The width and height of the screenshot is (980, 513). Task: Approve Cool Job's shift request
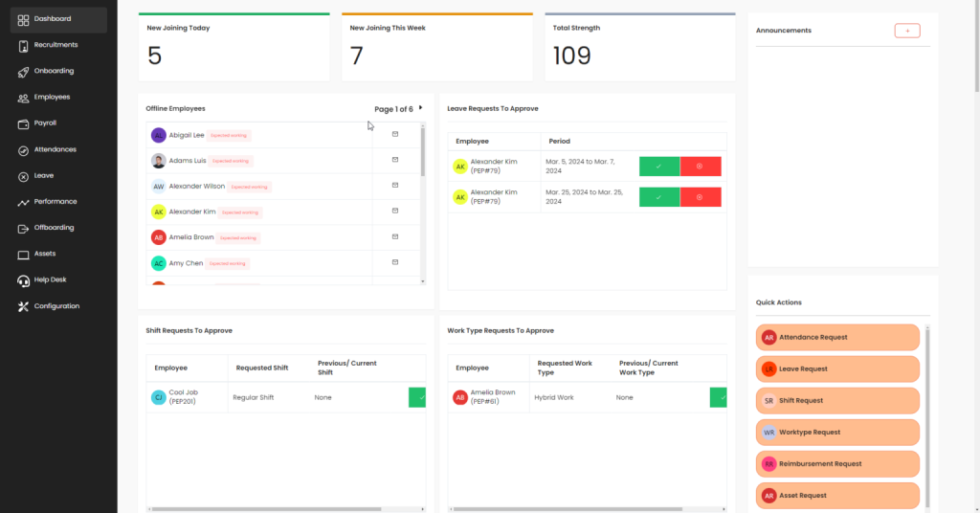coord(418,397)
